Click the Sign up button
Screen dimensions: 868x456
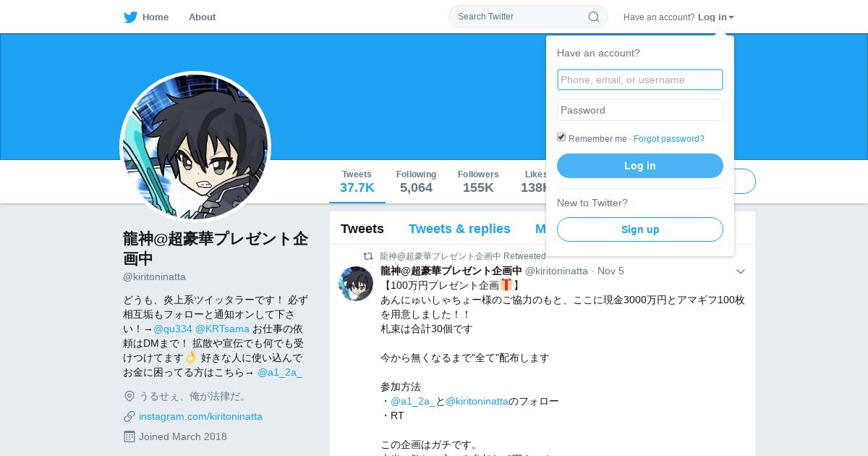click(640, 229)
